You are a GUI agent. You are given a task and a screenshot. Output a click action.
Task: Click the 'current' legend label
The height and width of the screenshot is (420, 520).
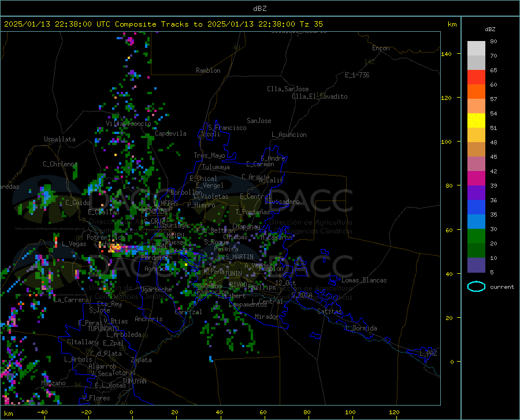tap(502, 287)
